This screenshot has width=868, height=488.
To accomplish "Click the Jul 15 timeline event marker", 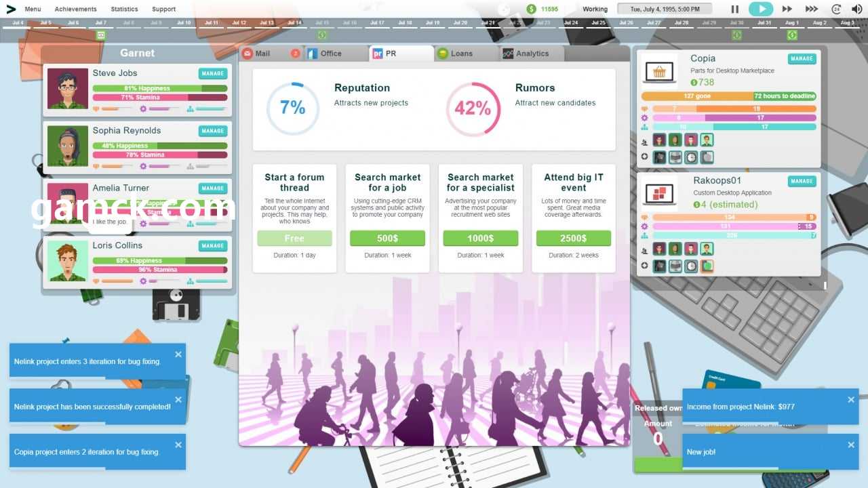I will (322, 35).
